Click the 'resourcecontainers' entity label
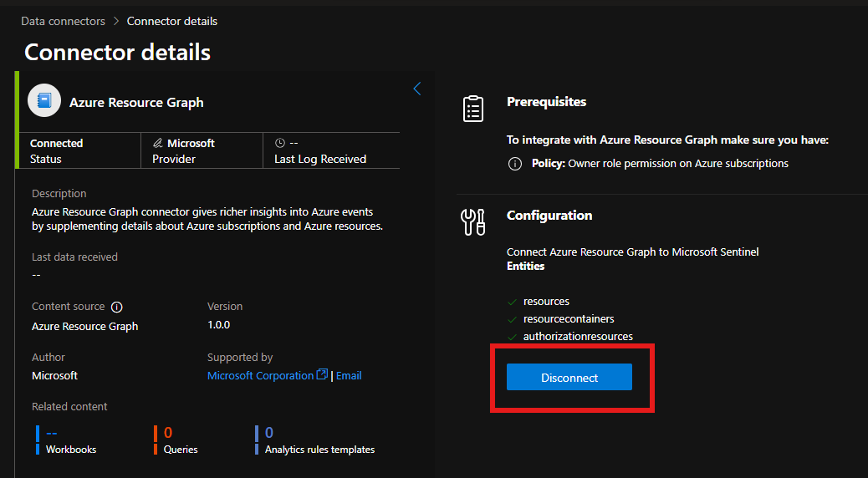 (569, 319)
